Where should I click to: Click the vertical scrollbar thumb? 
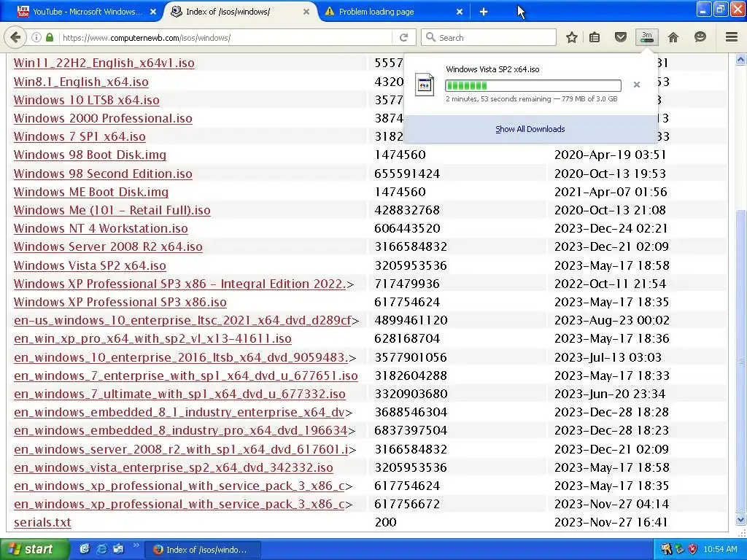(x=741, y=362)
